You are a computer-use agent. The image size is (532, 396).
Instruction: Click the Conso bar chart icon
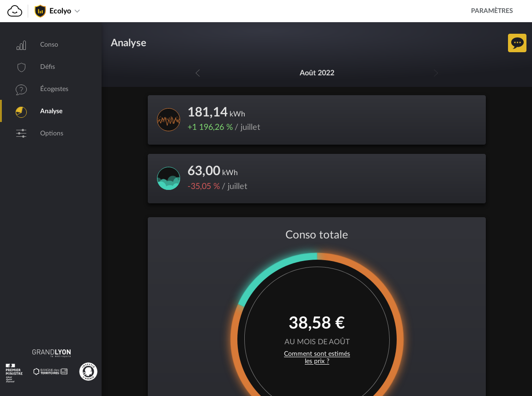pyautogui.click(x=21, y=45)
